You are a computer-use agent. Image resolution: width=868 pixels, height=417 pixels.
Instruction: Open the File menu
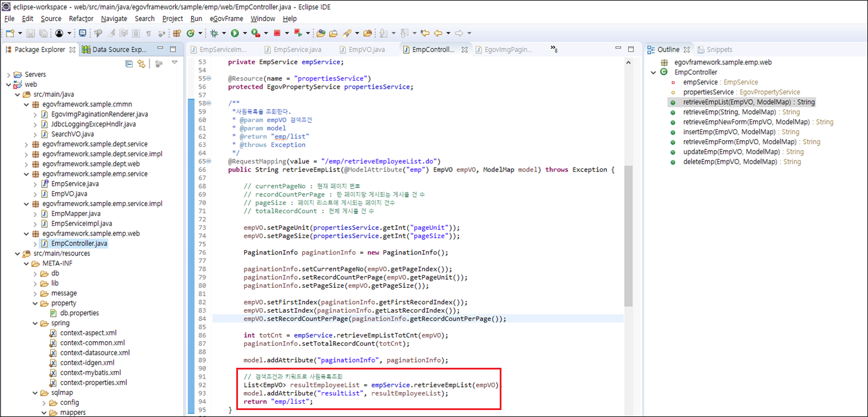coord(9,19)
